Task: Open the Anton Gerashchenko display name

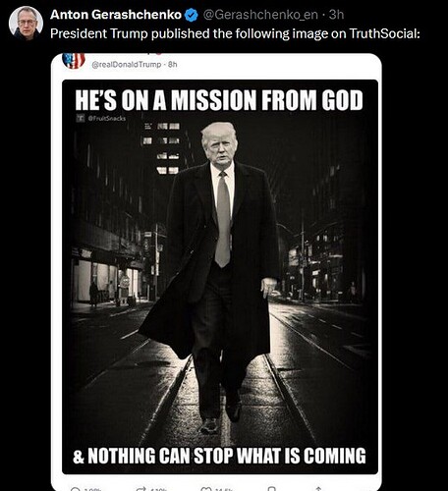Action: click(116, 15)
